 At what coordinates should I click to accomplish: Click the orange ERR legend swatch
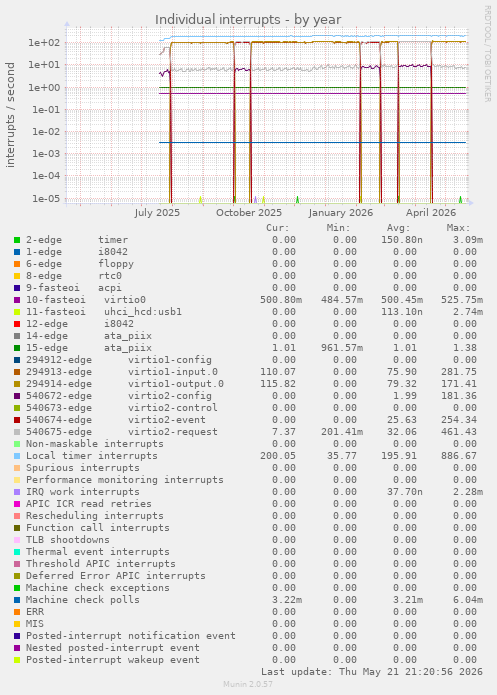(x=17, y=612)
